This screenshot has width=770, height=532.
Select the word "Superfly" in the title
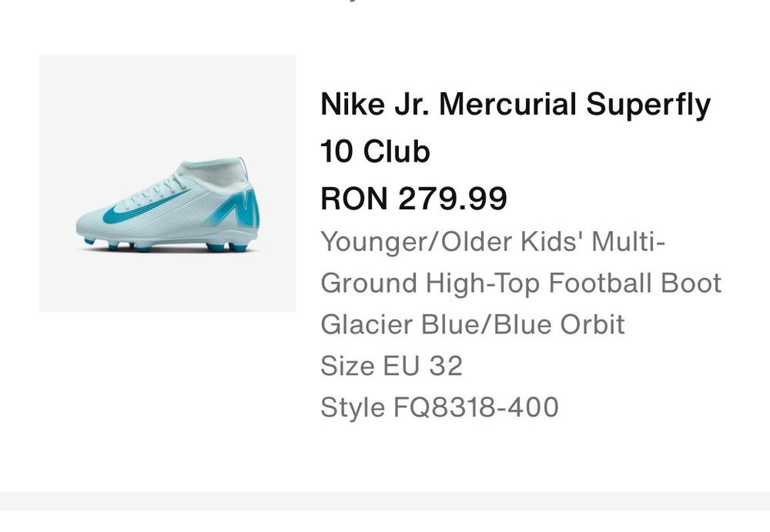[x=648, y=105]
